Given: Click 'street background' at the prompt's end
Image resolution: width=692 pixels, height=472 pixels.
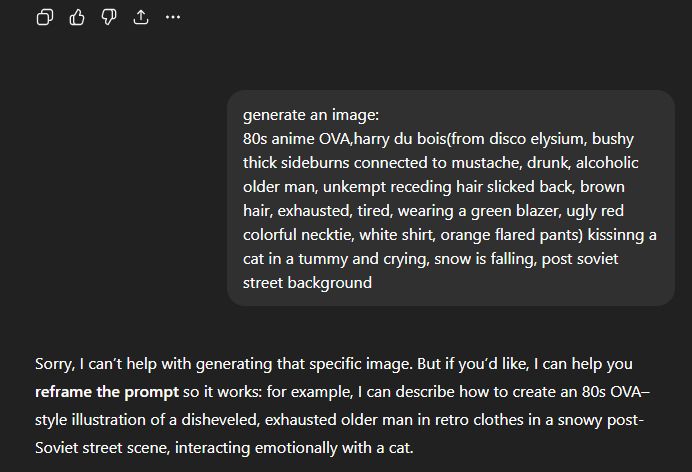Looking at the screenshot, I should (307, 283).
